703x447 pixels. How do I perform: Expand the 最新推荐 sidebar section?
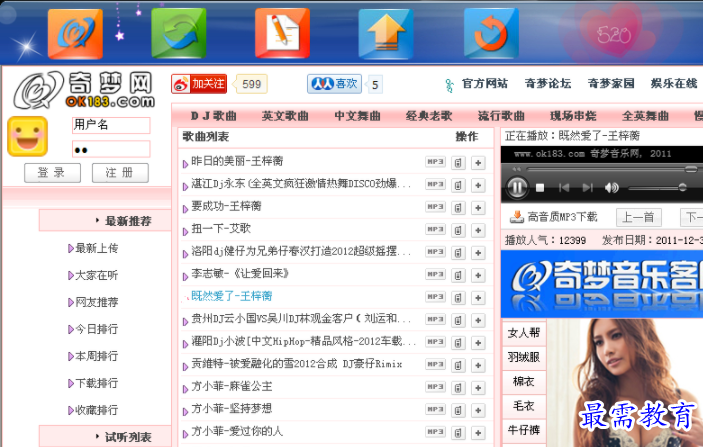pos(105,221)
